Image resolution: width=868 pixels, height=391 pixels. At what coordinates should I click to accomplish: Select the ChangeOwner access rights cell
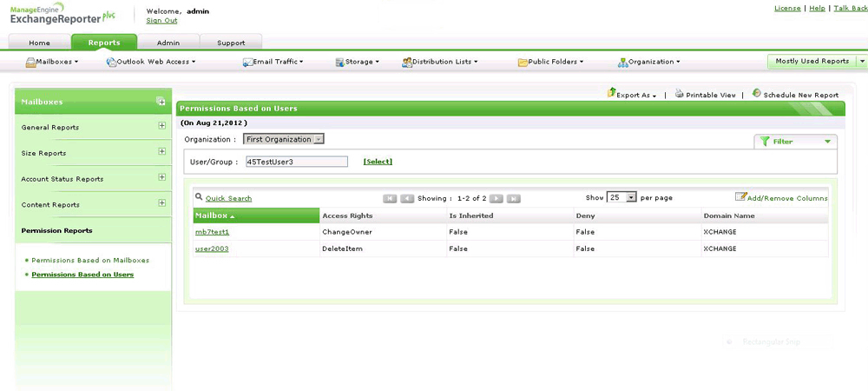[x=383, y=232]
